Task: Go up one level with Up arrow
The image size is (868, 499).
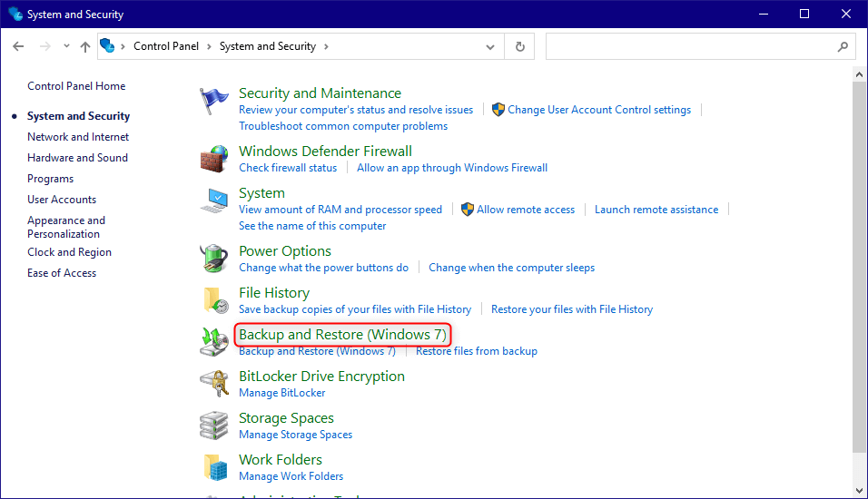Action: tap(84, 46)
